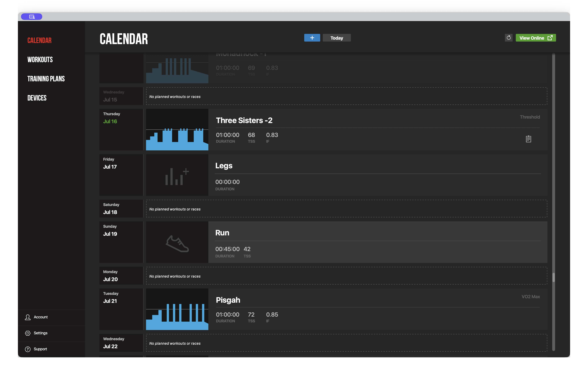Screen dimensions: 588x381
Task: Click the external link icon on View Online
Action: click(550, 38)
